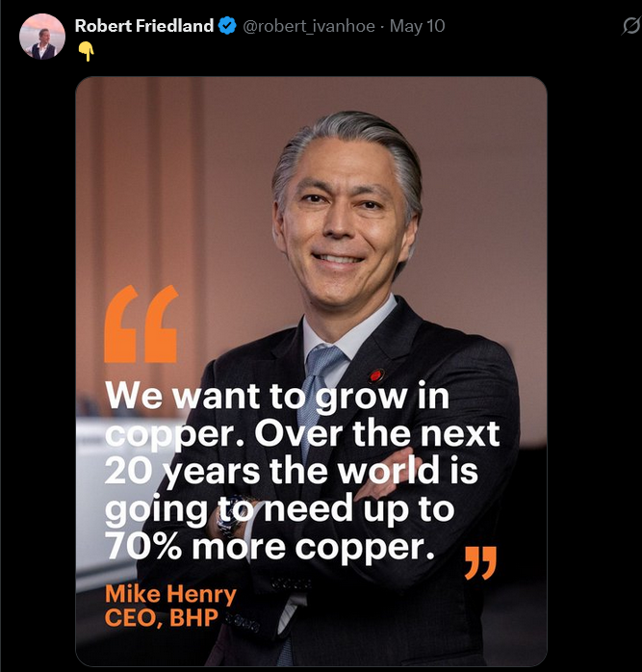Open the @robert_ivanhoe handle link
Viewport: 642px width, 672px height.
click(309, 27)
